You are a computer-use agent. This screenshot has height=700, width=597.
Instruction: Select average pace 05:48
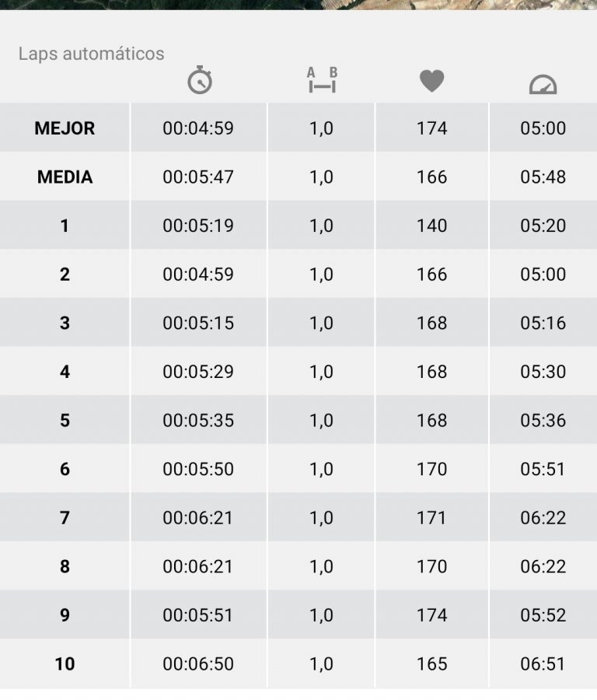pyautogui.click(x=543, y=177)
